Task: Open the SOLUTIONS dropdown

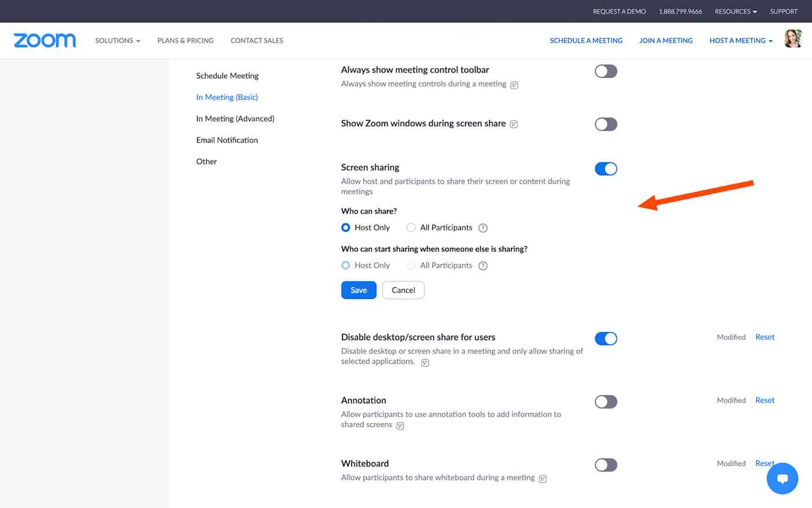Action: [117, 40]
